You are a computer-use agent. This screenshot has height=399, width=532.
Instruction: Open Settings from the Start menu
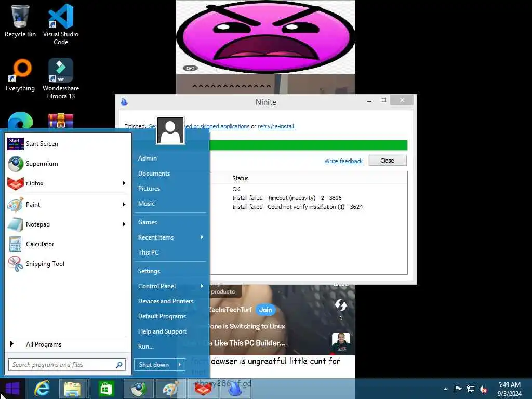pos(149,271)
